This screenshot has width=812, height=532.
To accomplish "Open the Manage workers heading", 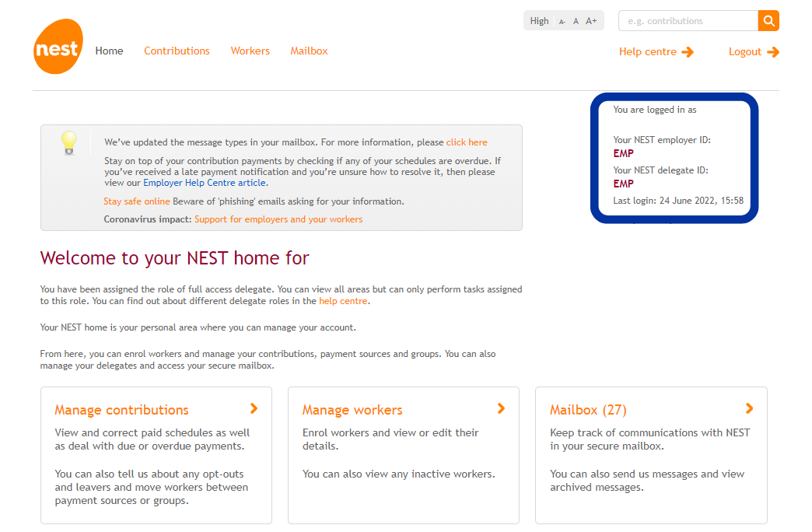I will [352, 410].
